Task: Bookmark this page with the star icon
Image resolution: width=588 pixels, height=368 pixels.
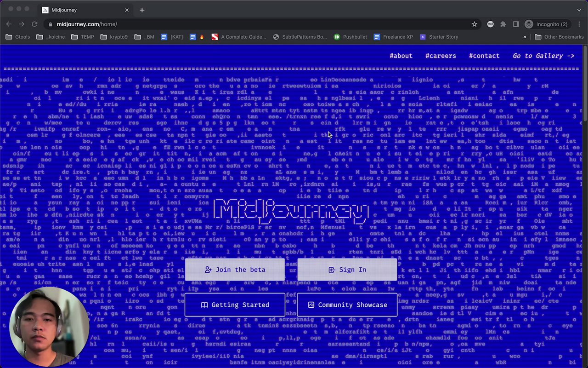Action: 475,24
